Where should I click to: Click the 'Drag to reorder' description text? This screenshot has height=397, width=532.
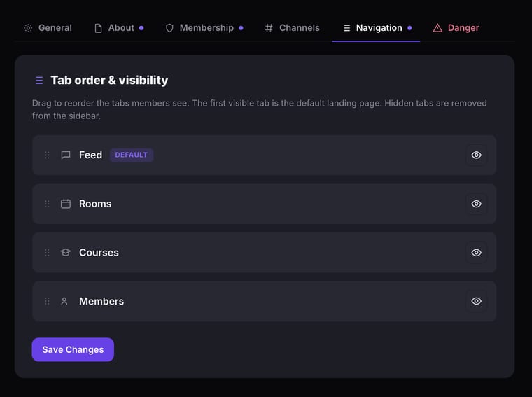[x=260, y=109]
